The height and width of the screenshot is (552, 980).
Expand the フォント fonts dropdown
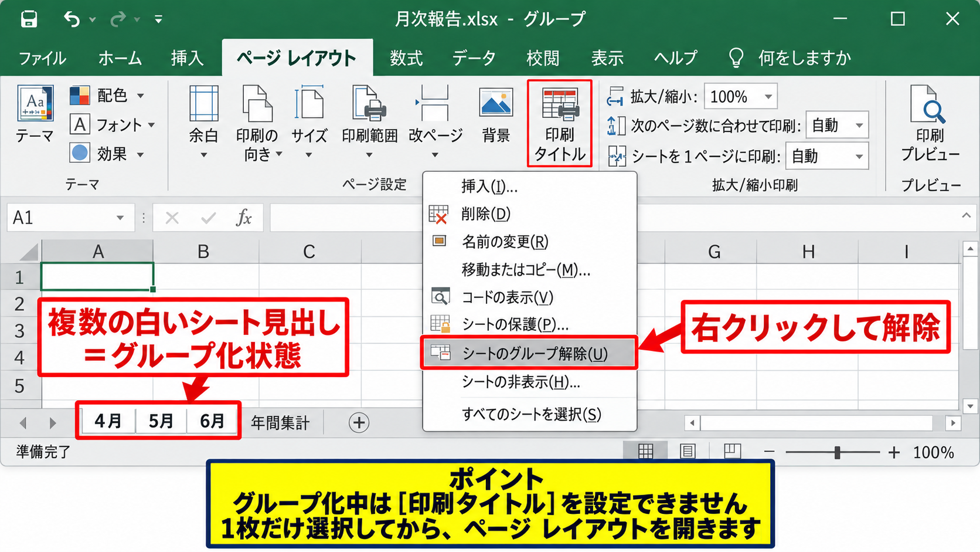pyautogui.click(x=152, y=125)
